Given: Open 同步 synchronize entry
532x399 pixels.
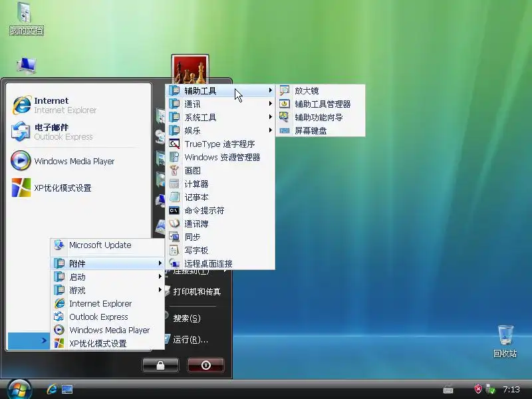Looking at the screenshot, I should 220,237.
